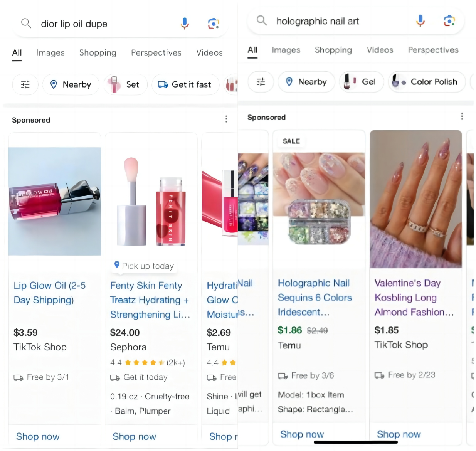Tap microphone icon in dior lip oil search
Image resolution: width=476 pixels, height=451 pixels.
185,24
